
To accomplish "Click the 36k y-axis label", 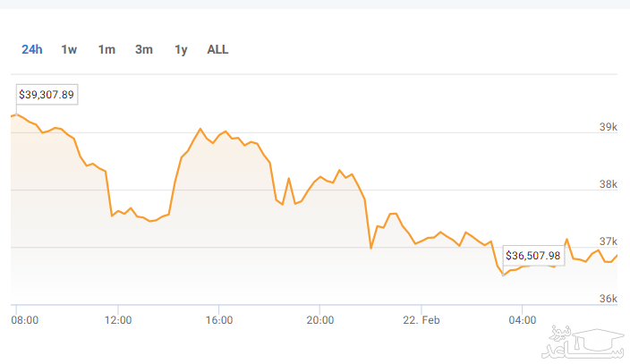I will point(609,299).
